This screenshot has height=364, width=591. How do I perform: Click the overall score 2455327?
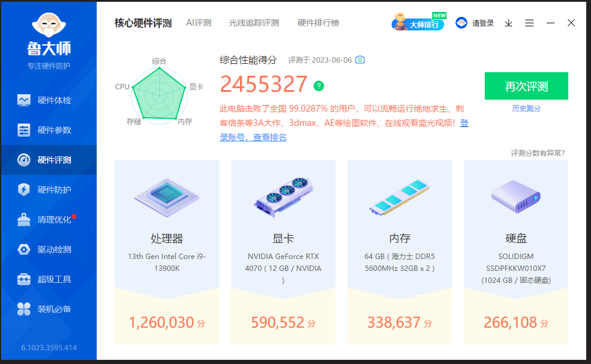[x=263, y=84]
